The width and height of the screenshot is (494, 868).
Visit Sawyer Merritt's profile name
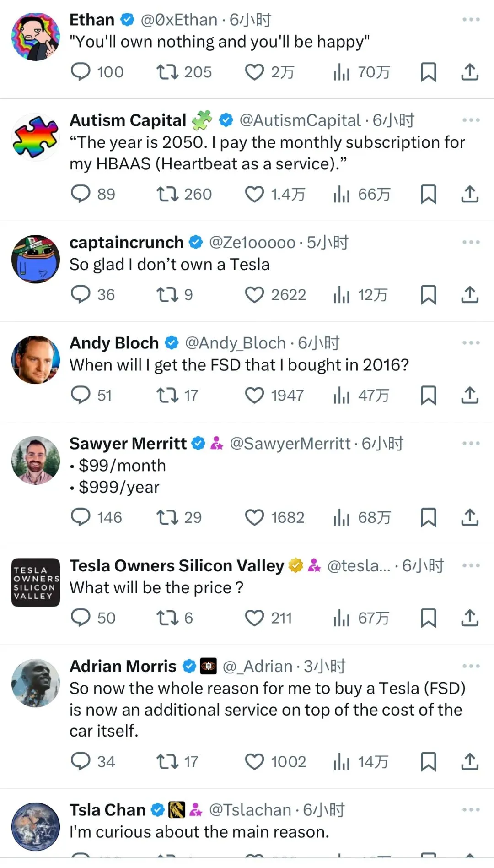pos(128,443)
